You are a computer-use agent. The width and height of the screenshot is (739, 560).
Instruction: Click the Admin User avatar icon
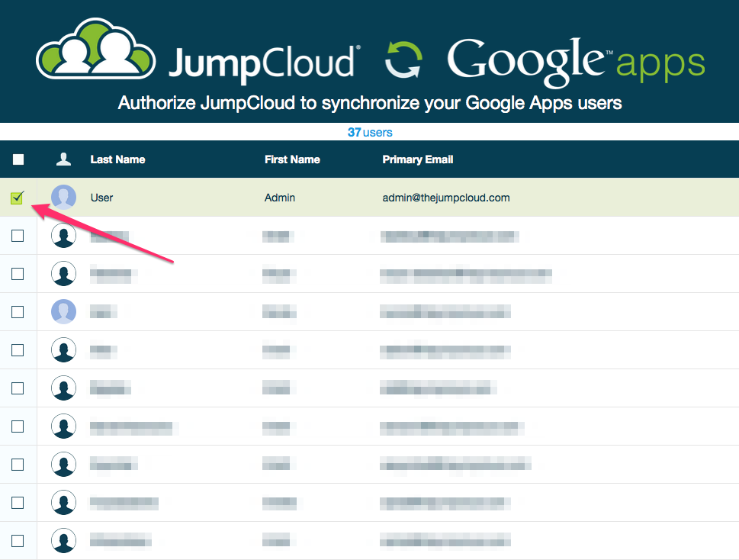click(64, 198)
